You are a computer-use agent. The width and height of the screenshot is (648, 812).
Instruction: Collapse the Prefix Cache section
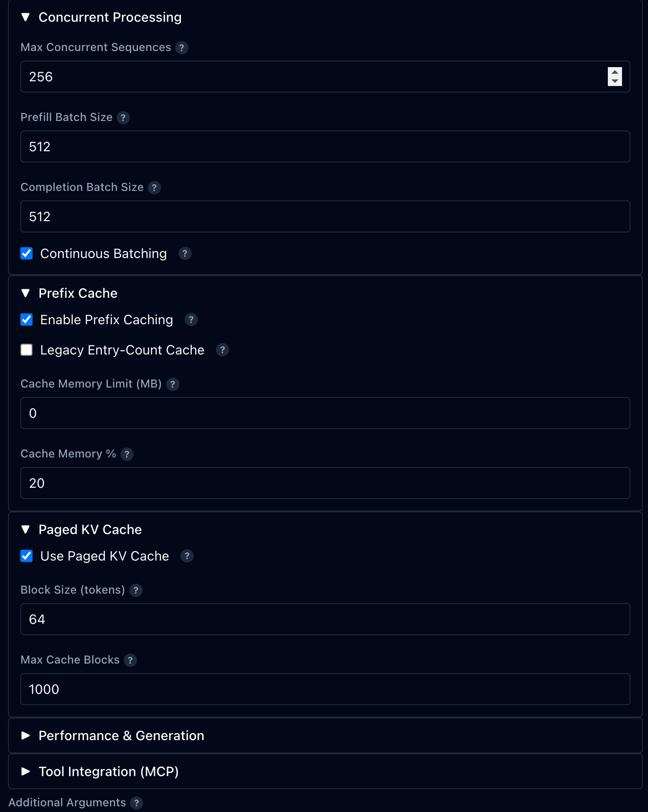pyautogui.click(x=26, y=294)
